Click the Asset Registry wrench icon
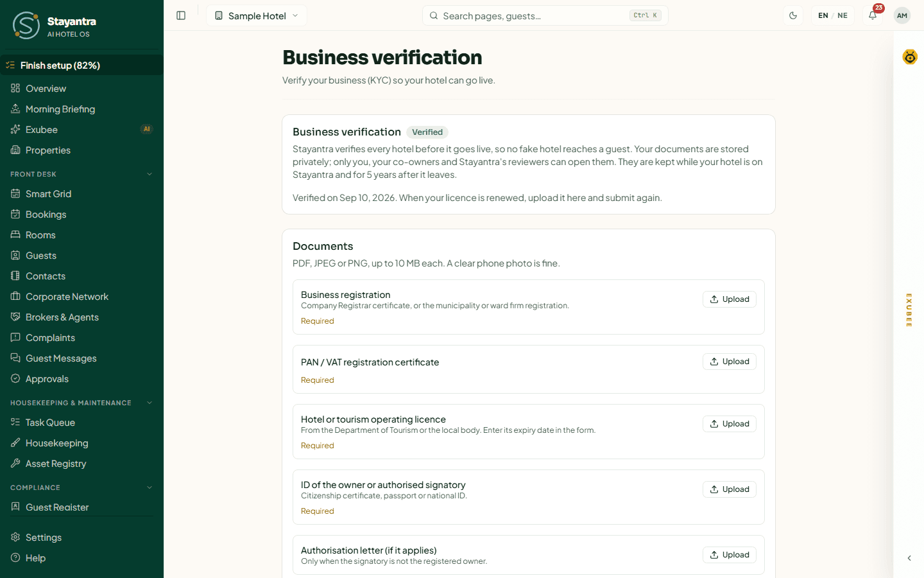The width and height of the screenshot is (924, 578). tap(15, 463)
